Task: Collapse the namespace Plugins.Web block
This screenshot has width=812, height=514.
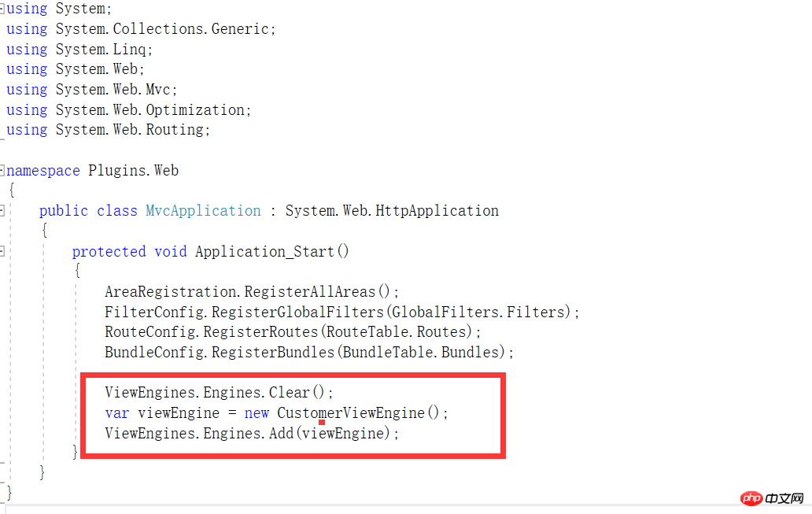Action: (x=2, y=171)
